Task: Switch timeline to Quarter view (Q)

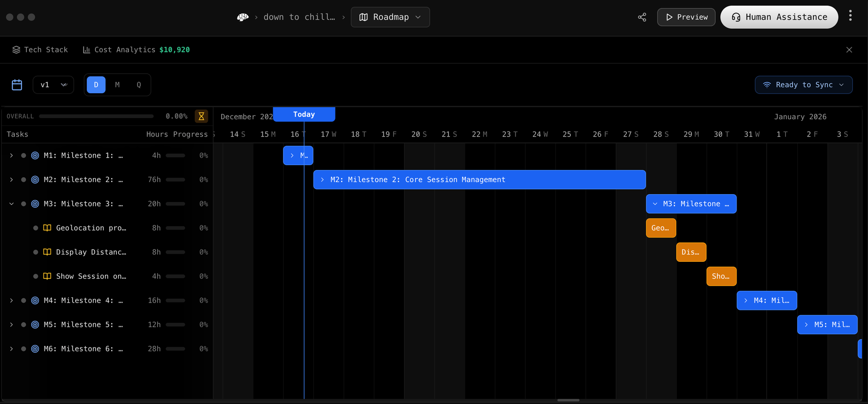Action: [139, 85]
